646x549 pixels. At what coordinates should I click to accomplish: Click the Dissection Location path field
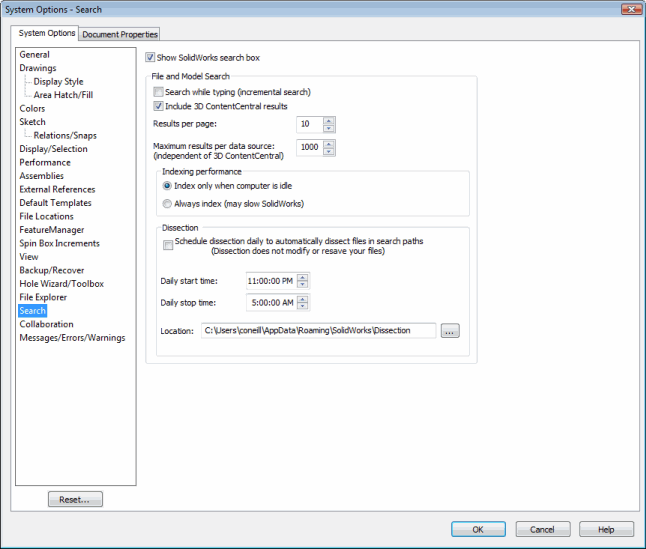[318, 331]
